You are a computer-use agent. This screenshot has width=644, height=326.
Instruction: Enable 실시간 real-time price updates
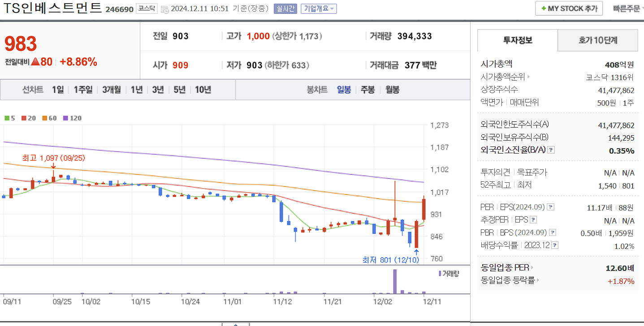point(285,8)
